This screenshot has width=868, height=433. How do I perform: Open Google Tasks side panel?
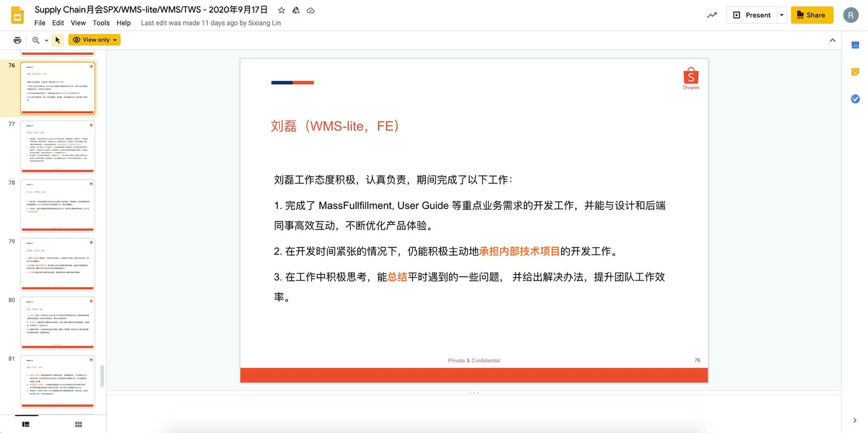855,99
